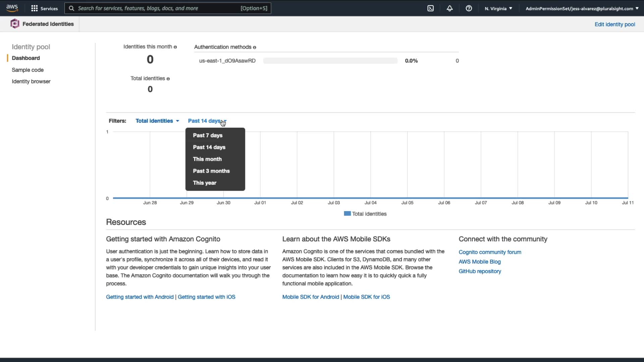Select This year menu option
Image resolution: width=644 pixels, height=362 pixels.
205,183
